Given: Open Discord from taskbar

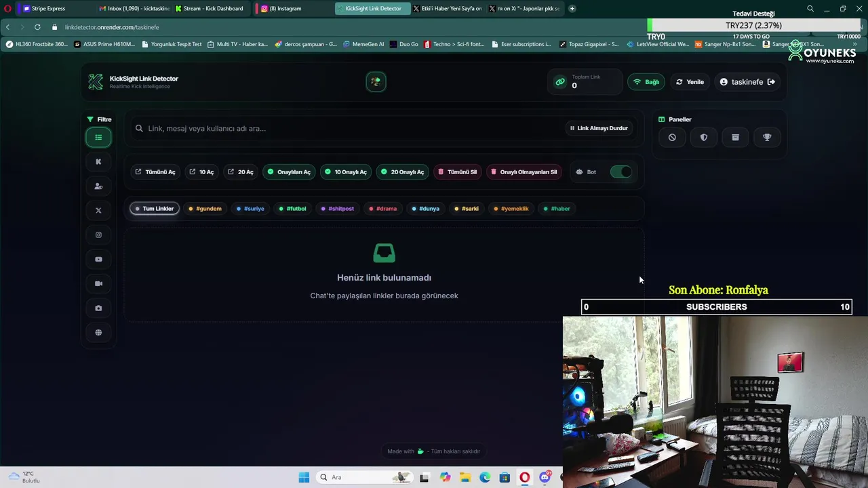Looking at the screenshot, I should point(545,477).
